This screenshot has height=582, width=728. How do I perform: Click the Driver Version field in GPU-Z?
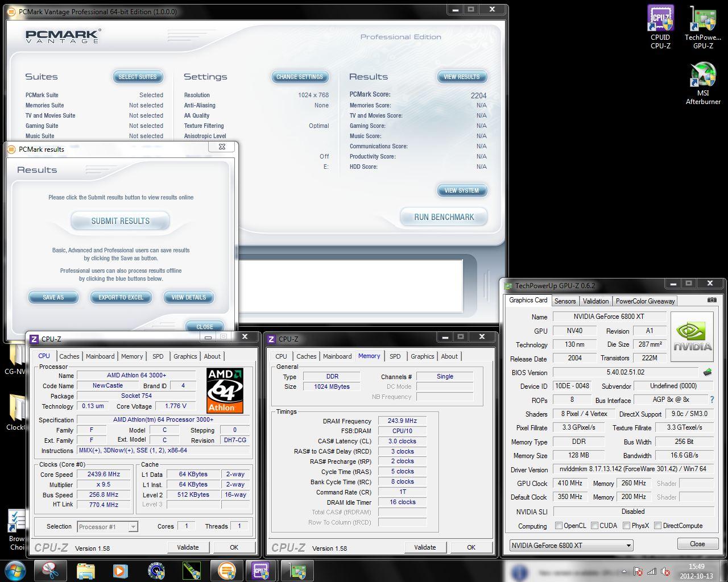point(633,469)
